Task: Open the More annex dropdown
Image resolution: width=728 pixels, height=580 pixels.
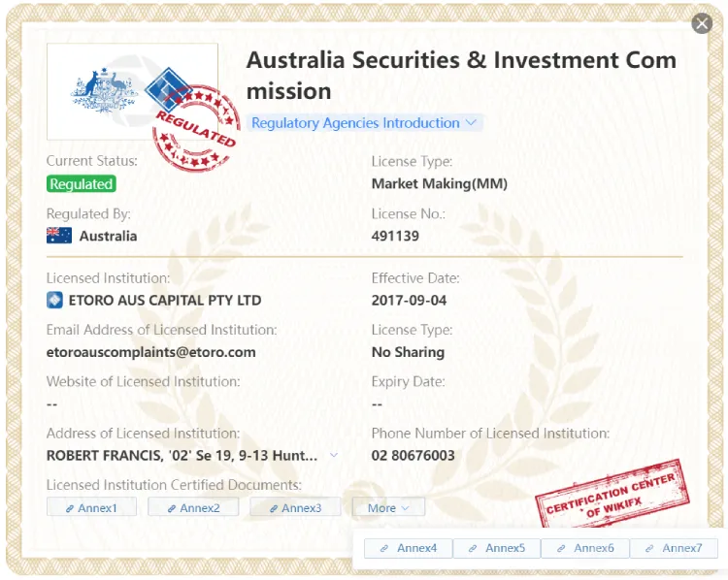Action: (388, 507)
